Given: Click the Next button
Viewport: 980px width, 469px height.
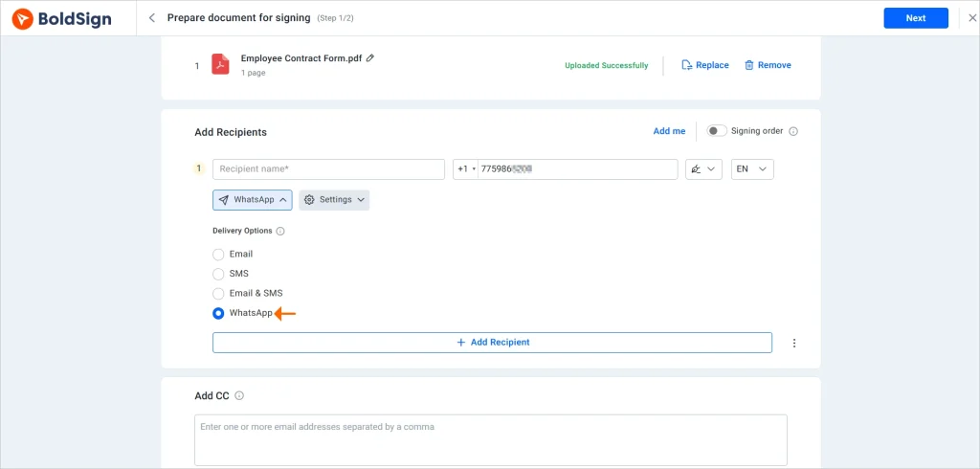Looking at the screenshot, I should (916, 18).
